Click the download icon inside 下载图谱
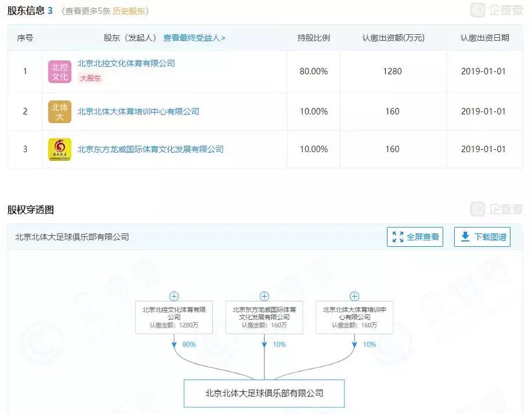The height and width of the screenshot is (414, 532). click(x=464, y=237)
